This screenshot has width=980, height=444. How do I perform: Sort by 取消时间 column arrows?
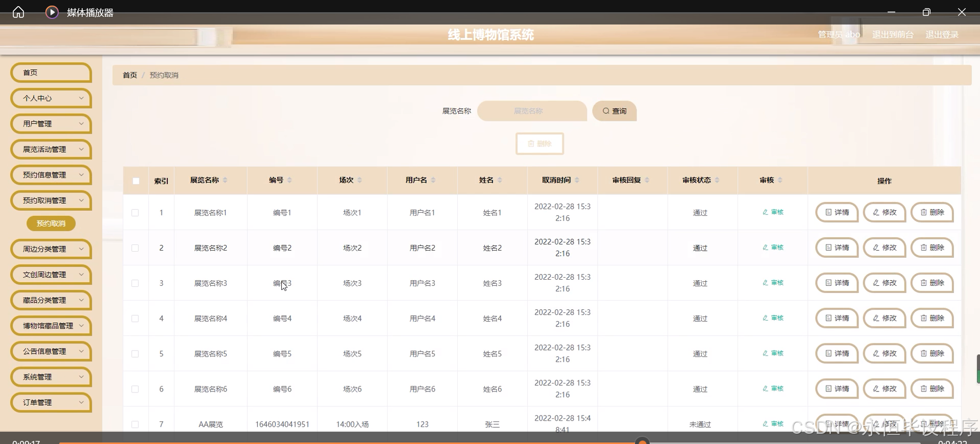577,180
